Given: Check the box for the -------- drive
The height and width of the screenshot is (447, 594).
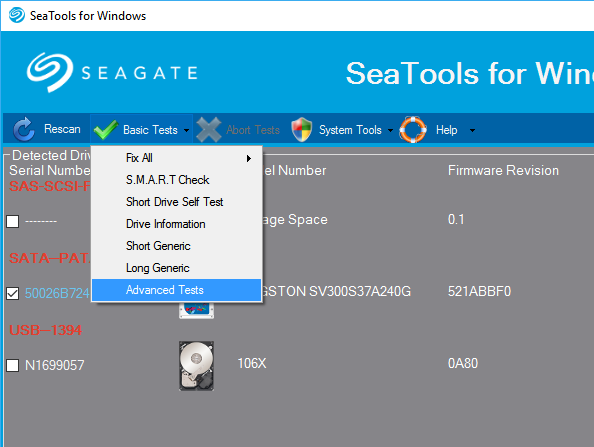Looking at the screenshot, I should point(13,221).
